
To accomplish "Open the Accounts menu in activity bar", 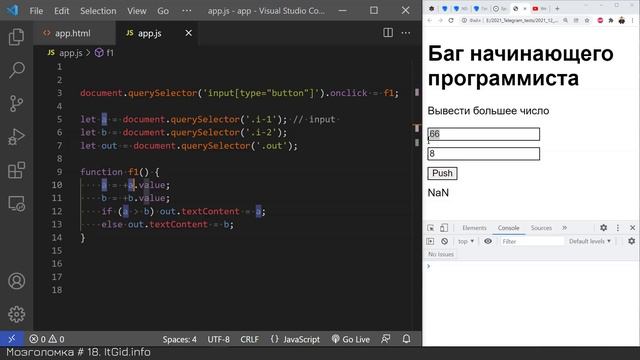I will coord(16,281).
